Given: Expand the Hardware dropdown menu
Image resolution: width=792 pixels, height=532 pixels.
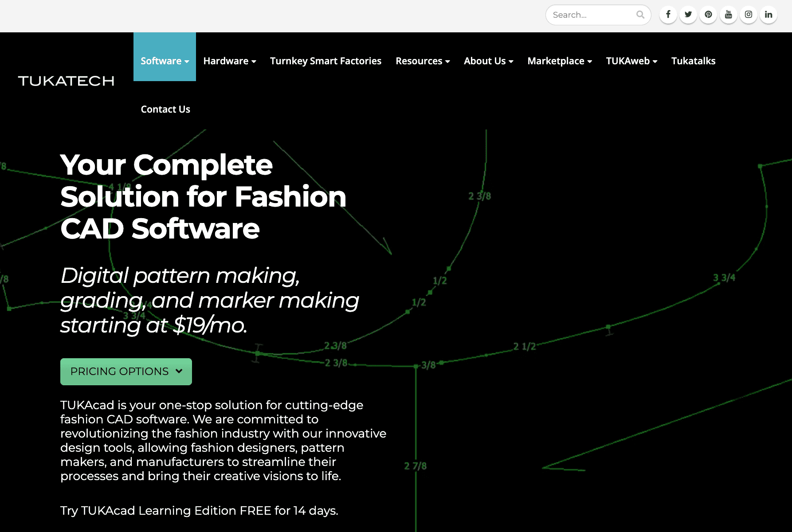Looking at the screenshot, I should (x=230, y=61).
